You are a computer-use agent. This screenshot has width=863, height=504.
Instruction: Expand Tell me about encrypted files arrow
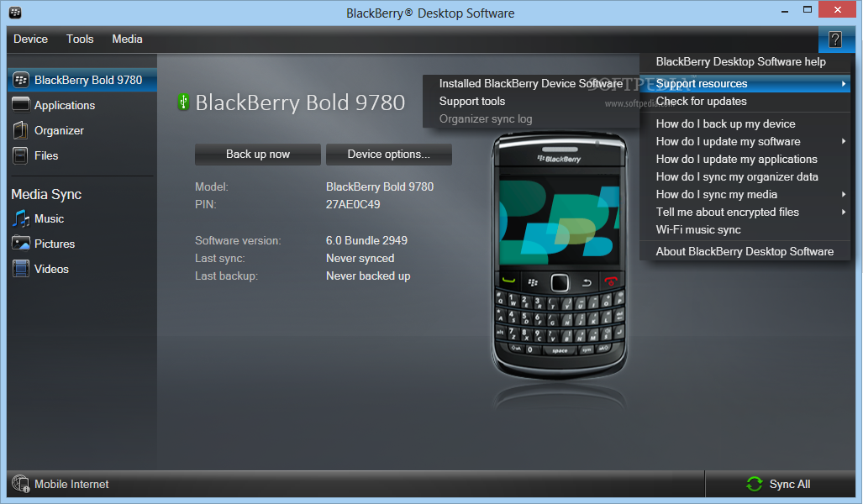[843, 212]
